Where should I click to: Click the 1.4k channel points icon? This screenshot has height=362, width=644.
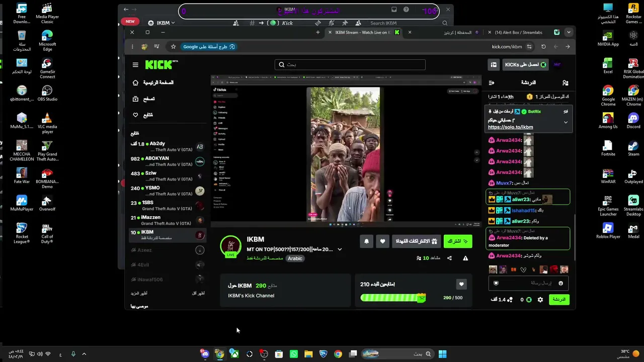click(510, 300)
